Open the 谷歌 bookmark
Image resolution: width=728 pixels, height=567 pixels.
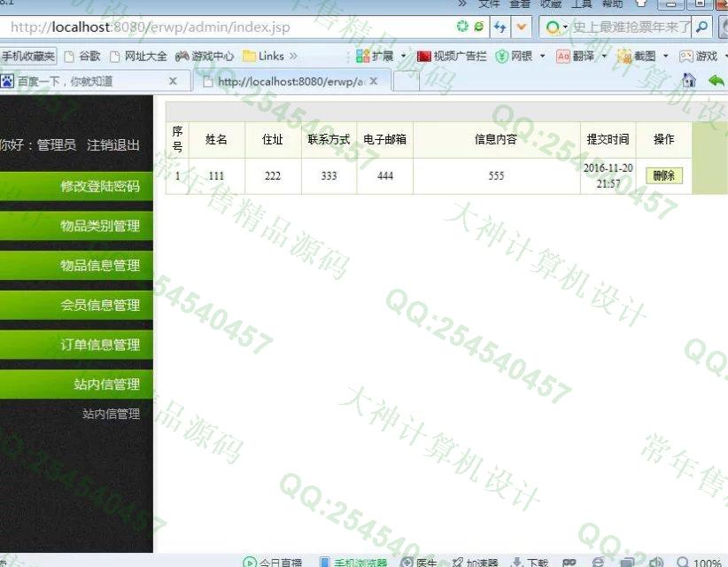(82, 57)
